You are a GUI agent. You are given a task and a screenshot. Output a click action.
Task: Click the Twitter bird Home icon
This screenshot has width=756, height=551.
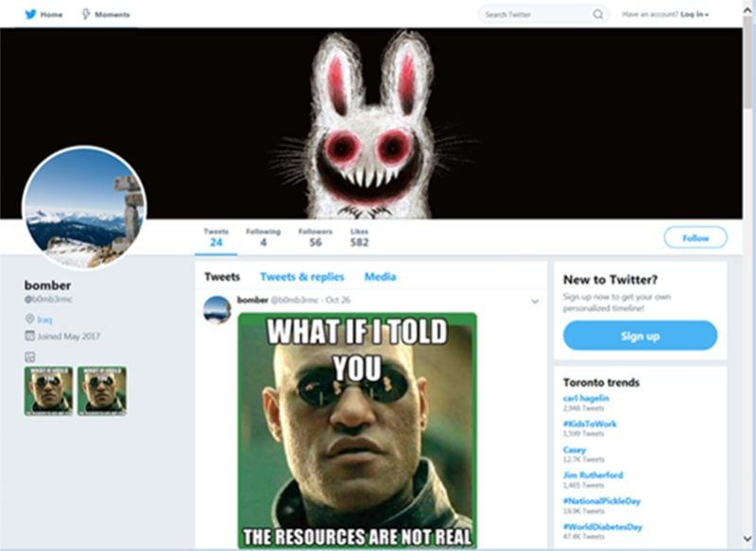tap(30, 14)
